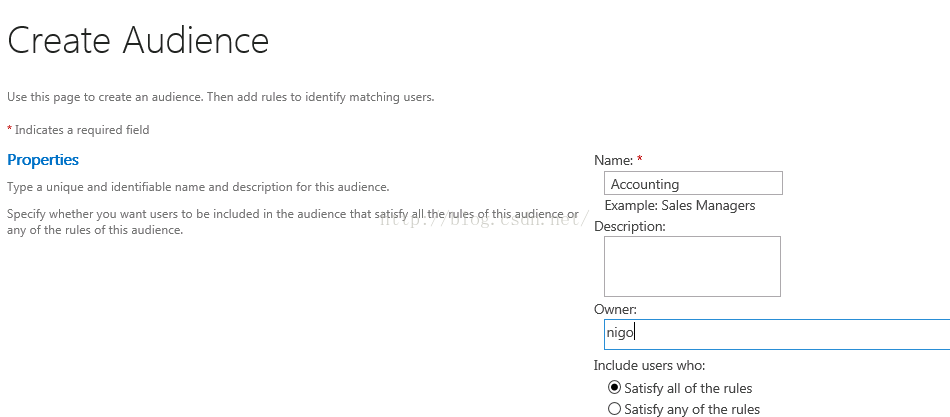Click the 'Create Audience' page title
This screenshot has width=950, height=417.
pyautogui.click(x=138, y=41)
